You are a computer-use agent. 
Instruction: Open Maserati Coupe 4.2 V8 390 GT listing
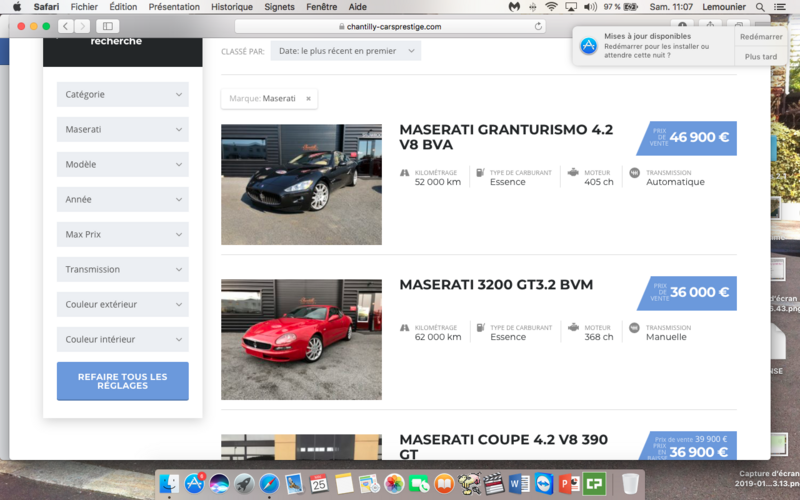[504, 446]
